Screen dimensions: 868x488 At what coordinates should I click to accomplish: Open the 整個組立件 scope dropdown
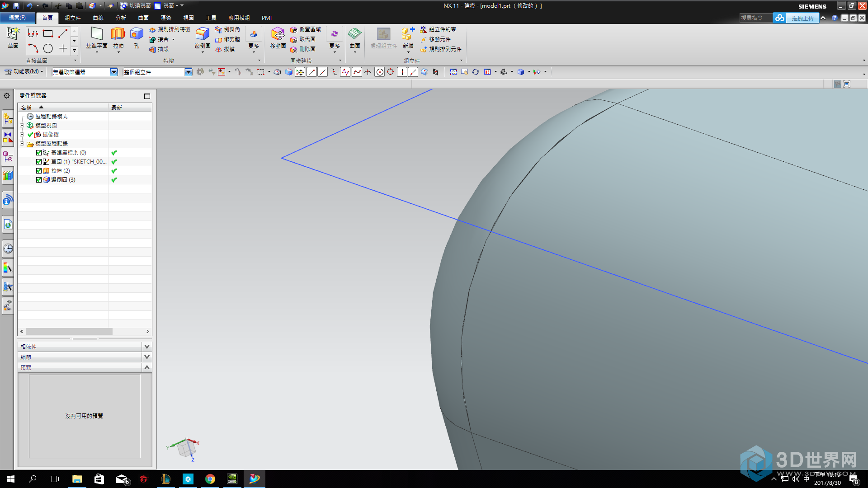(x=189, y=72)
